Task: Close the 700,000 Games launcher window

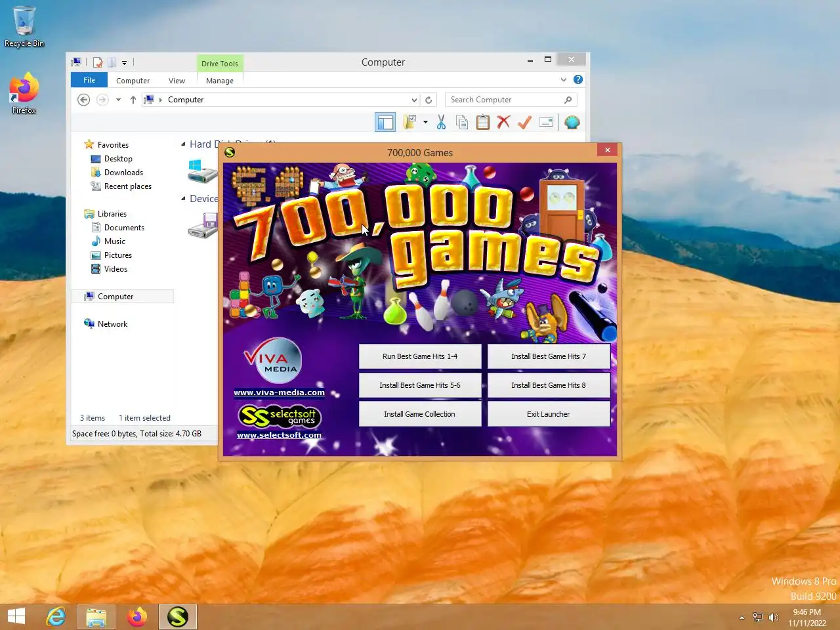Action: pyautogui.click(x=608, y=150)
